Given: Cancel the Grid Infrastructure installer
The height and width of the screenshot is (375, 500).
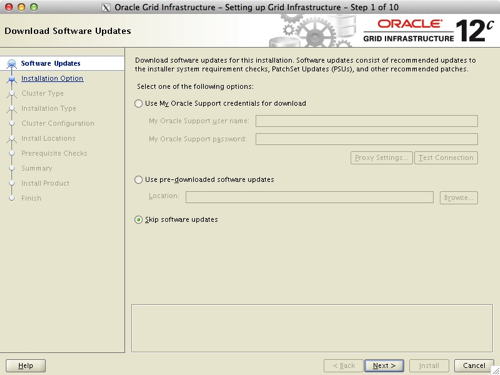Looking at the screenshot, I should click(474, 366).
